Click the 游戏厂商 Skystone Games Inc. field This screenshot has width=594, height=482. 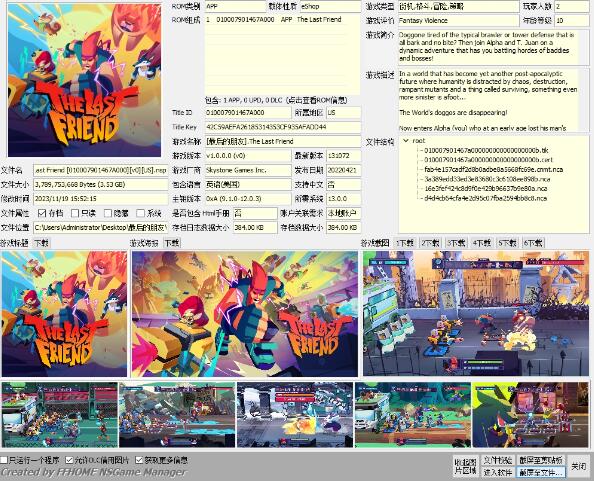(x=248, y=170)
